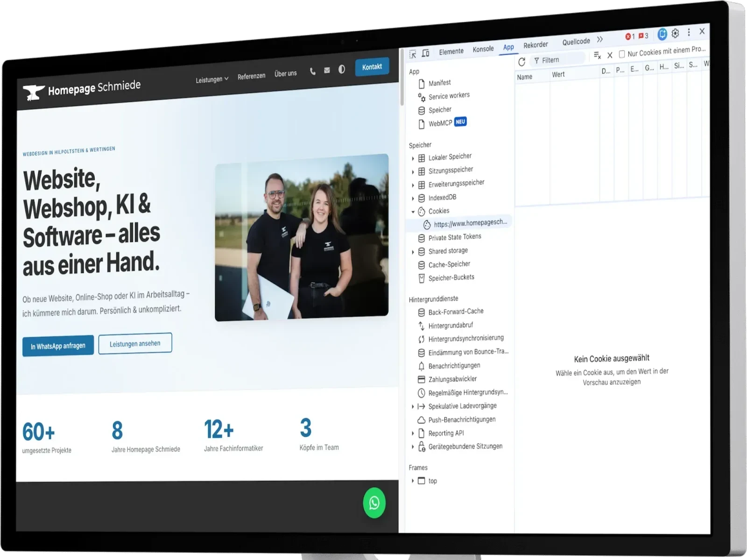Enable Nur Cookies mit einem Problem checkbox
Viewport: 747px width, 560px height.
coord(622,54)
